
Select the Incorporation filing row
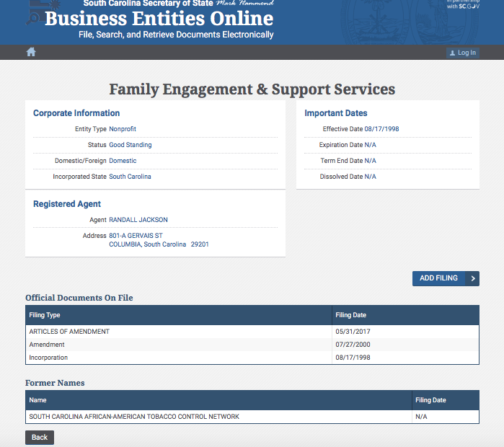(48, 358)
